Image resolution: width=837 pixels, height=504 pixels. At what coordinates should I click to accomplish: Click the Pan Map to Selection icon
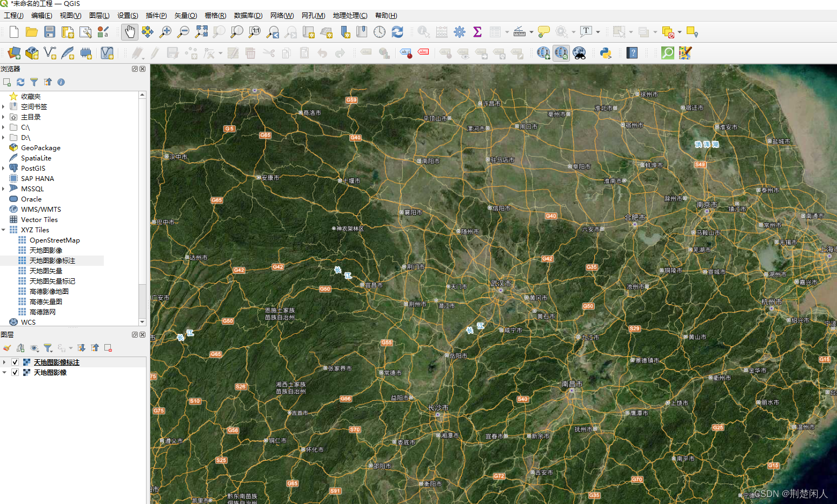(148, 32)
